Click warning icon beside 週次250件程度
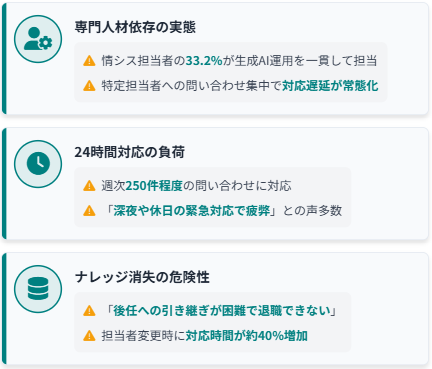 (x=89, y=186)
